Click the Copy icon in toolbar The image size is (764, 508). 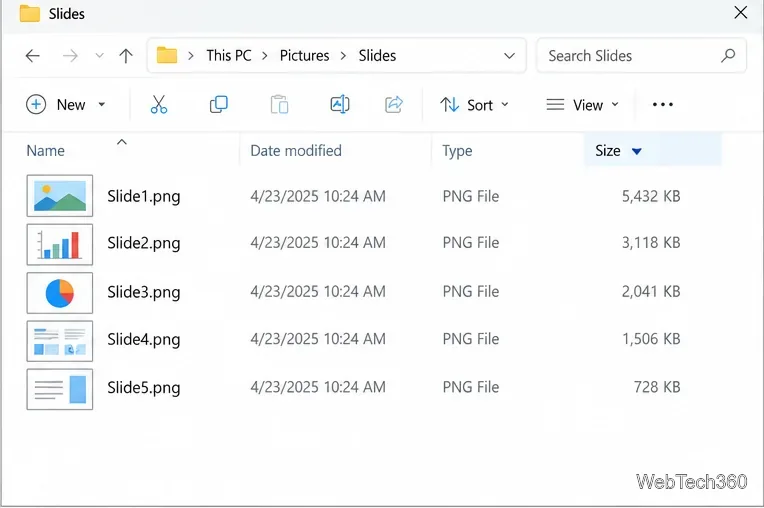(218, 104)
